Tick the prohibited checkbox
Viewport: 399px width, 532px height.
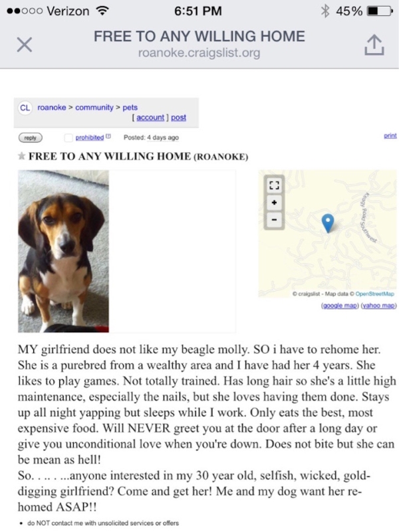point(68,137)
